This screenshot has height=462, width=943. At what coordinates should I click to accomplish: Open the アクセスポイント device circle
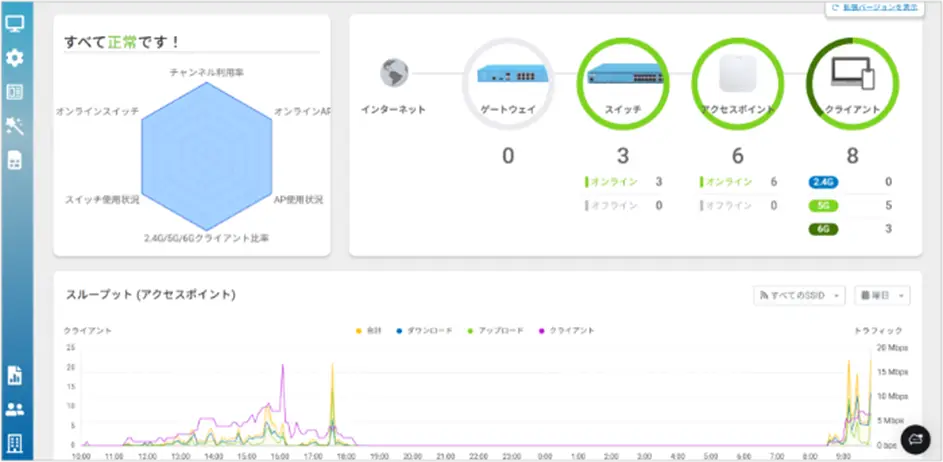coord(737,81)
